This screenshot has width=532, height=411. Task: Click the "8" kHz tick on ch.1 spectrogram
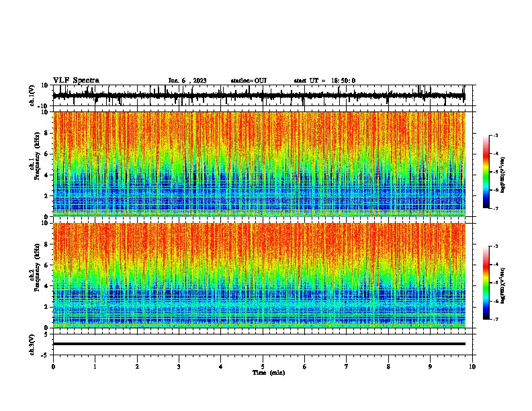click(46, 133)
